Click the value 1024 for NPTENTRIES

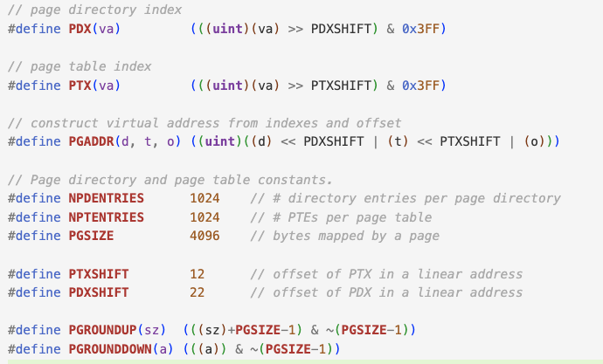pos(204,217)
